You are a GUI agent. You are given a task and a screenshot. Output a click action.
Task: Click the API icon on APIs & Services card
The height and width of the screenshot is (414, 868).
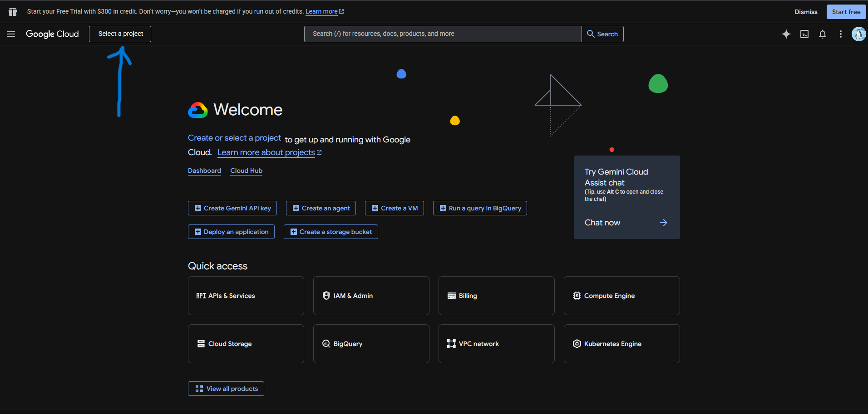point(201,296)
